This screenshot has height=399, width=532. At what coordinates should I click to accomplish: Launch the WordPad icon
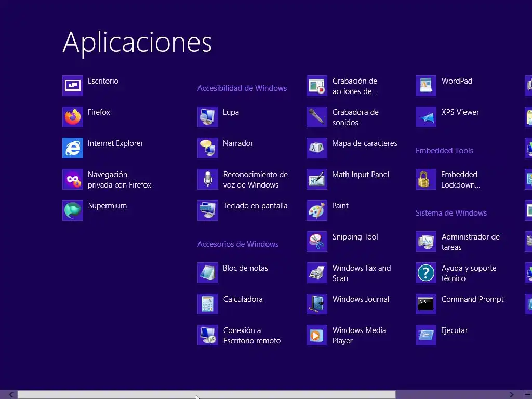[426, 86]
